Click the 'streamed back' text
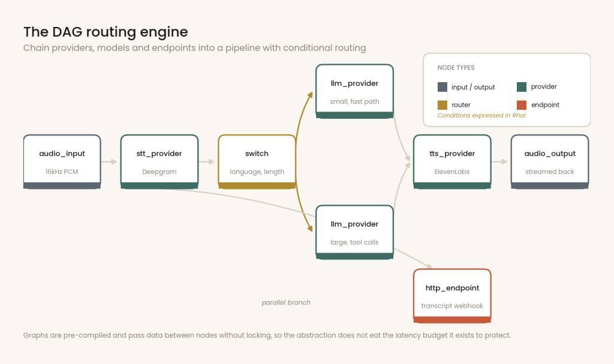Image resolution: width=614 pixels, height=364 pixels. point(550,172)
